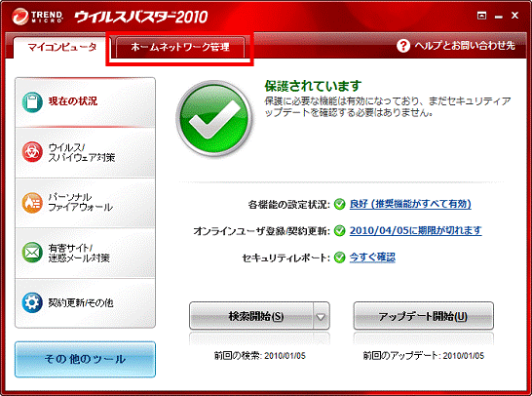Open the マイコンピュータ tab
The height and width of the screenshot is (396, 532).
tap(61, 47)
